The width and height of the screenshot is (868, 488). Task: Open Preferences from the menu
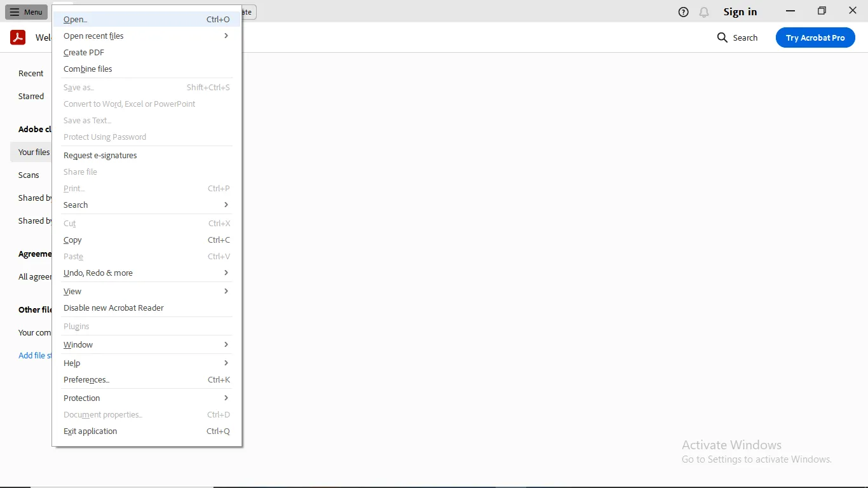pos(86,379)
